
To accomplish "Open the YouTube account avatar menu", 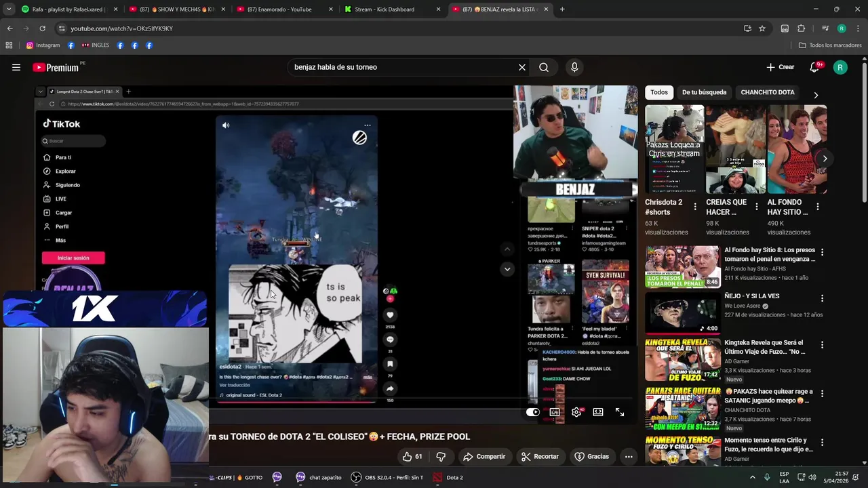I will [840, 67].
